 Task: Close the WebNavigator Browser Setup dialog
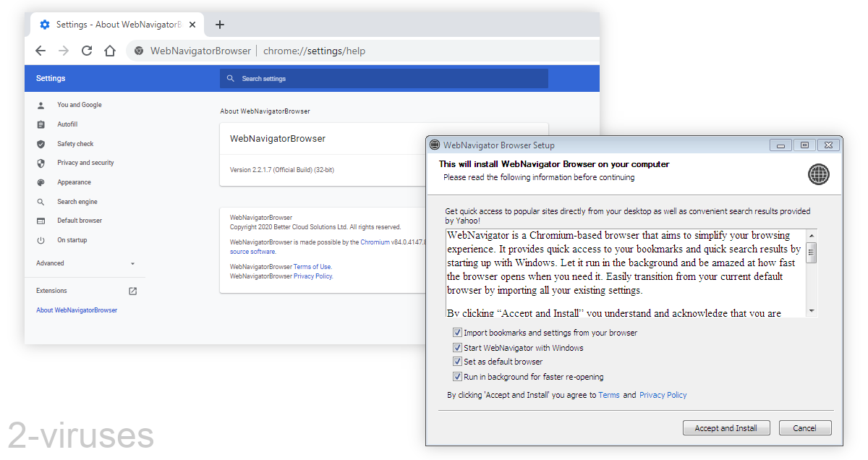pyautogui.click(x=829, y=145)
